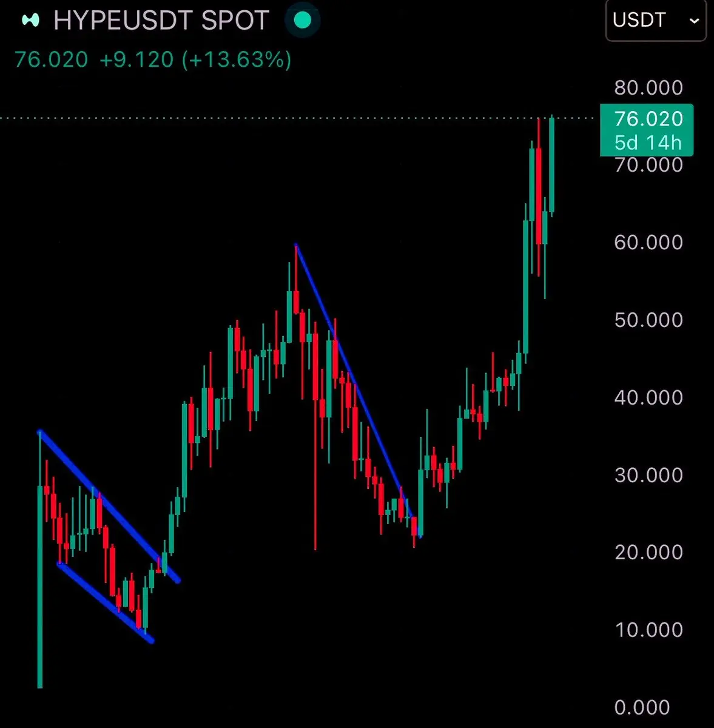Click the exchange logo icon beside HYPEUSDT
Screen dimensions: 714x728
click(30, 21)
